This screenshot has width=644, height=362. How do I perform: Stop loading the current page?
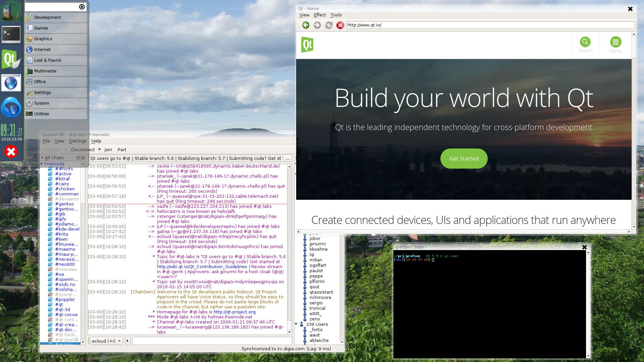[x=340, y=25]
